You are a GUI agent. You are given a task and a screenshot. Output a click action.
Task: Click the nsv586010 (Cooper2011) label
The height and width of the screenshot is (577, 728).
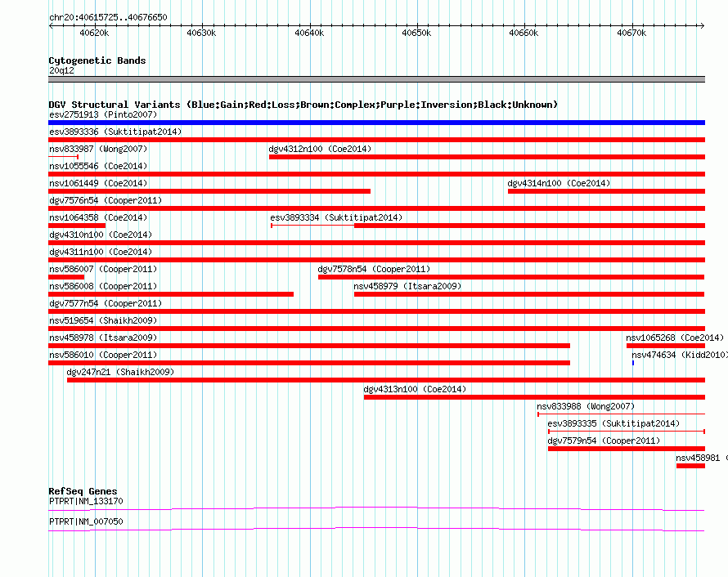click(103, 355)
